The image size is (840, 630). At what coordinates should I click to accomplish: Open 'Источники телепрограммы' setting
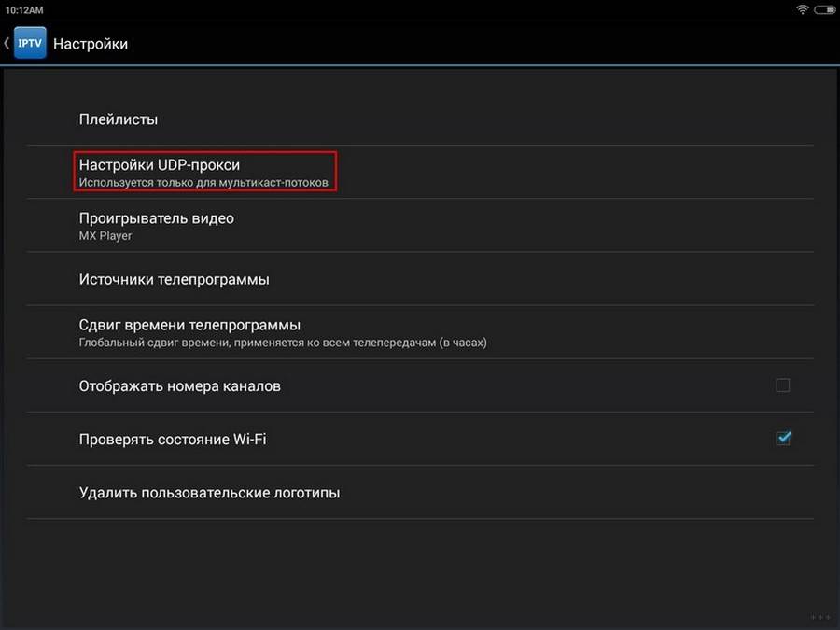tap(175, 279)
